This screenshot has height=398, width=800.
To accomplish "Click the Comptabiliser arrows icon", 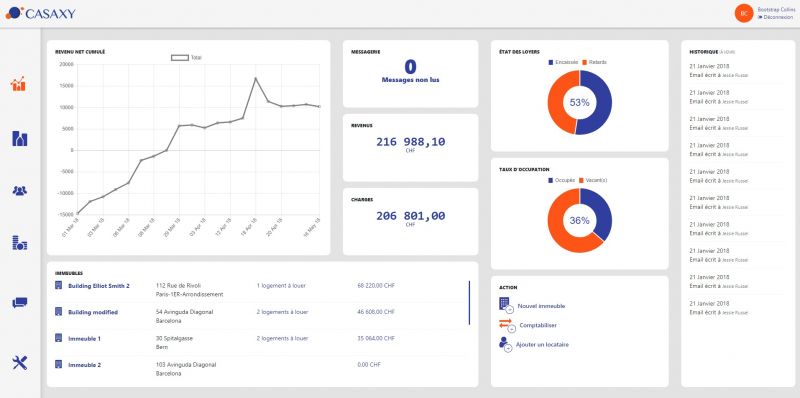I will pos(507,325).
